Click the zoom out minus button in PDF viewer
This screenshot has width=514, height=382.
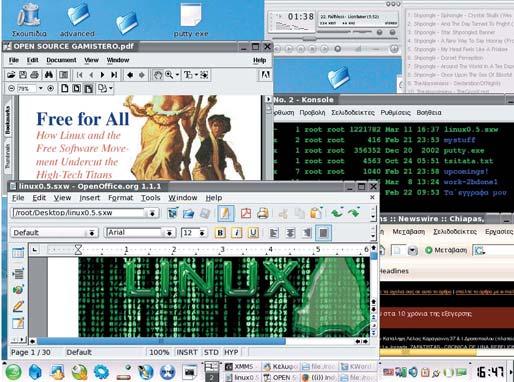pyautogui.click(x=12, y=89)
